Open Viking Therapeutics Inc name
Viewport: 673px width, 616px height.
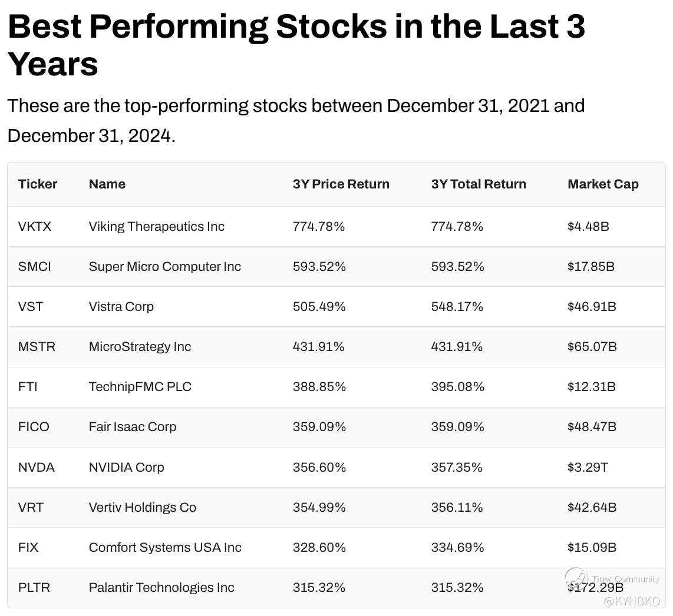pos(156,226)
